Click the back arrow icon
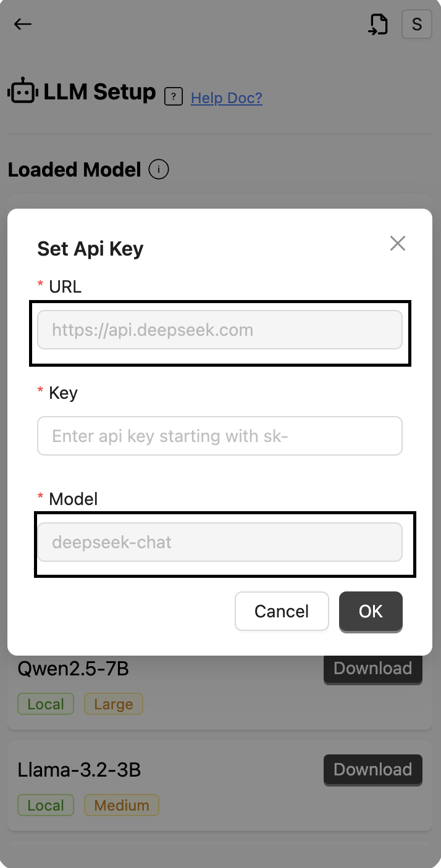This screenshot has height=868, width=441. click(23, 24)
